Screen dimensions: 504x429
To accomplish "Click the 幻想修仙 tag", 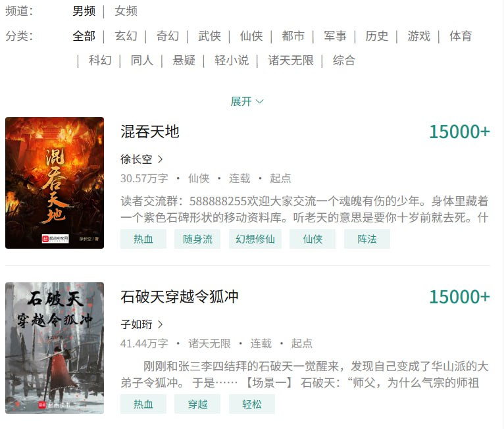I will click(x=255, y=239).
